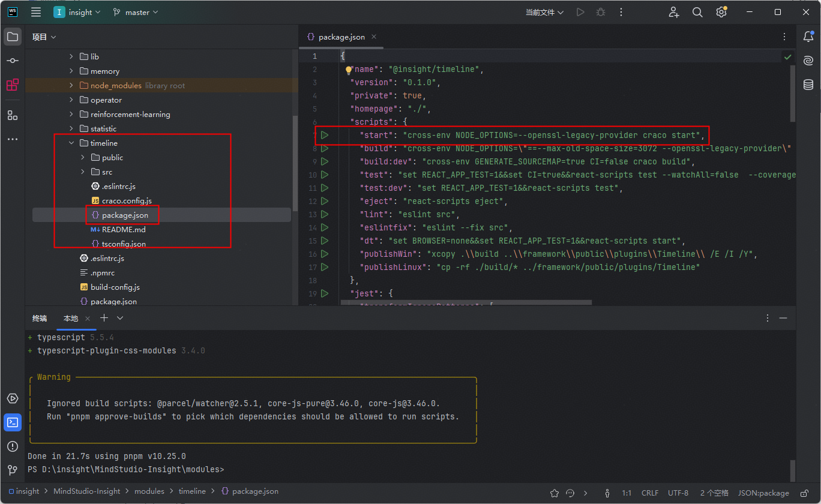821x504 pixels.
Task: Open the 2 个空格 indent settings
Action: click(714, 493)
